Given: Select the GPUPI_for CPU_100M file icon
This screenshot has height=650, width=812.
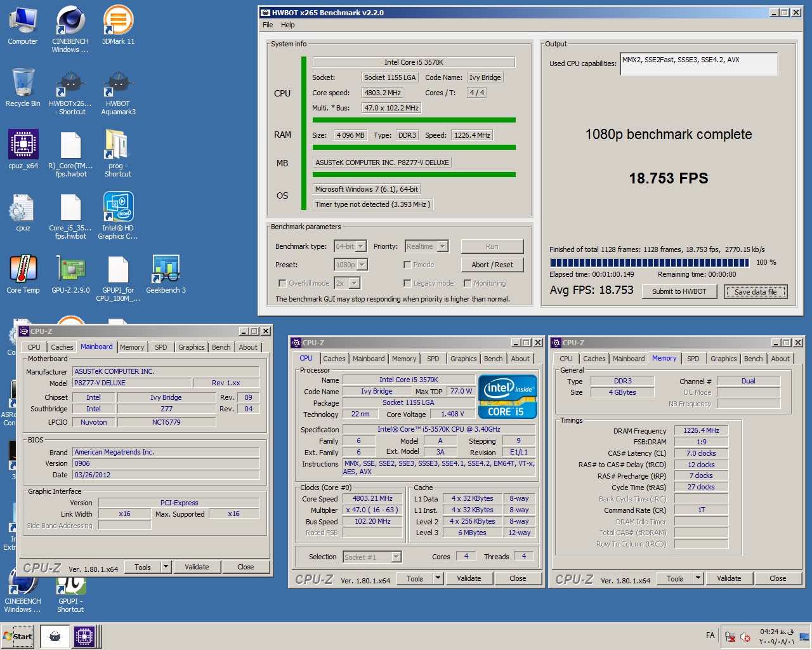Looking at the screenshot, I should click(x=118, y=279).
